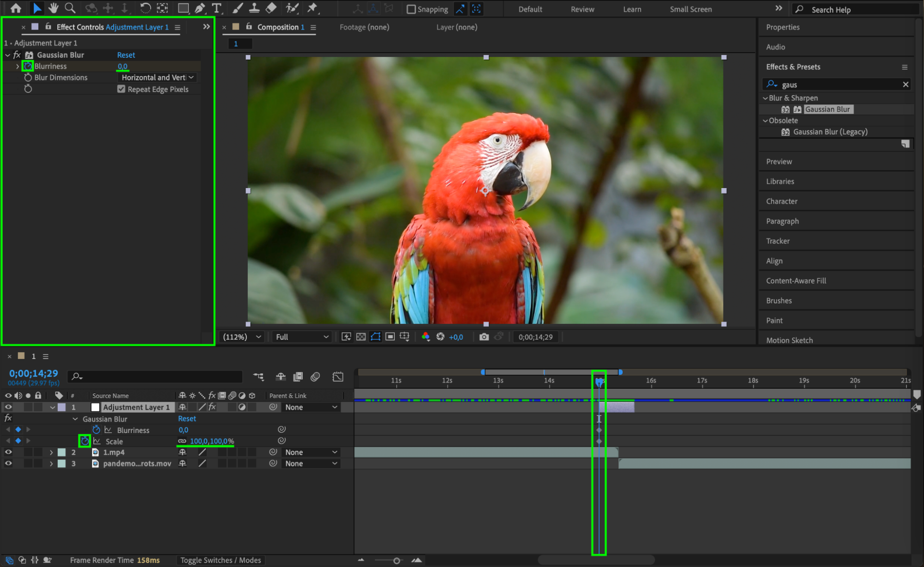
Task: Open Blur Dimensions dropdown
Action: 158,78
